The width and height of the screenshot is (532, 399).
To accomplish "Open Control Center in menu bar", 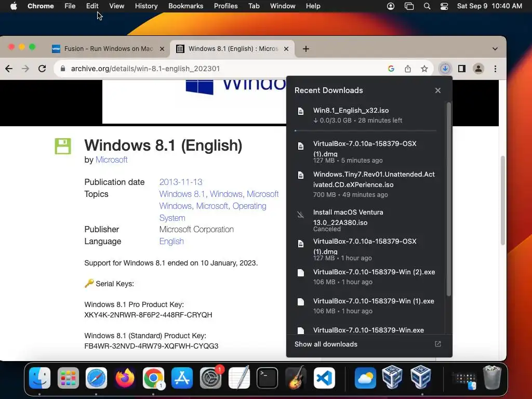I will click(x=444, y=6).
